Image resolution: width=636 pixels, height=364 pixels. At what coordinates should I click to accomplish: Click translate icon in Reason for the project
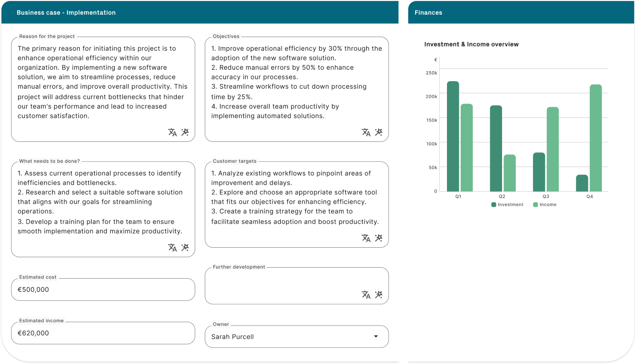coord(172,132)
